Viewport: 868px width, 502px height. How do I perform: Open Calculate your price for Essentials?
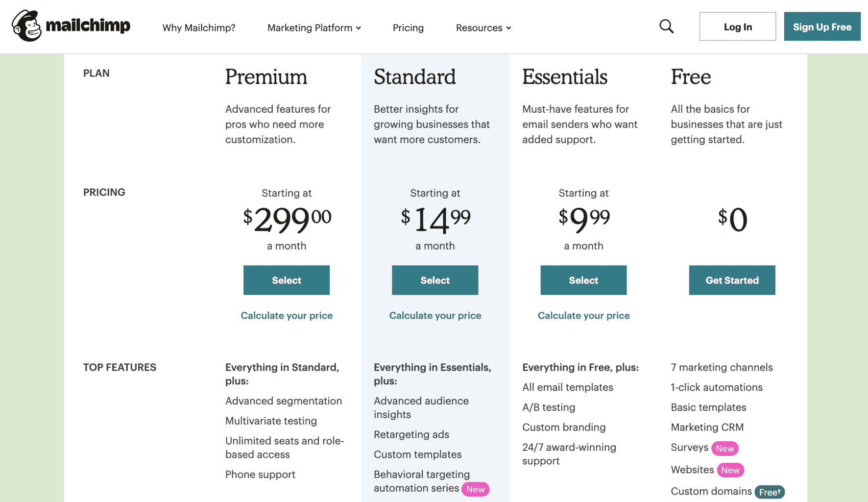[583, 316]
